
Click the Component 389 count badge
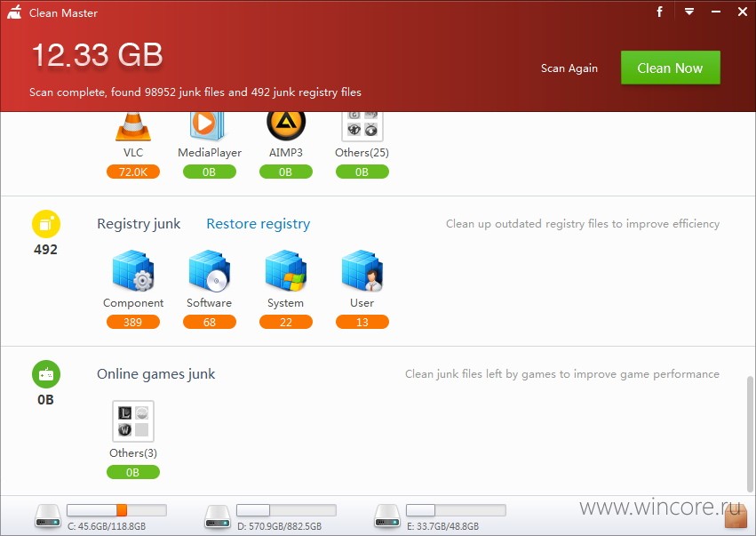coord(133,322)
